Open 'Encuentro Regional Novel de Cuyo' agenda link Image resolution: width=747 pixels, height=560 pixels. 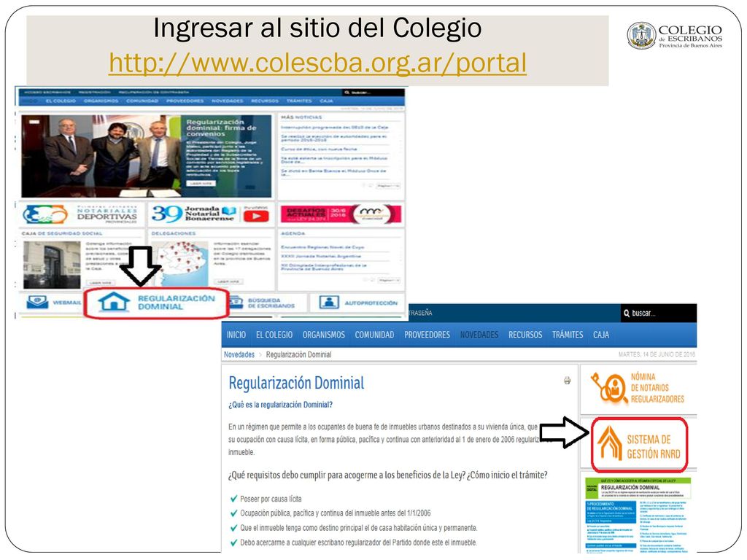tap(322, 247)
